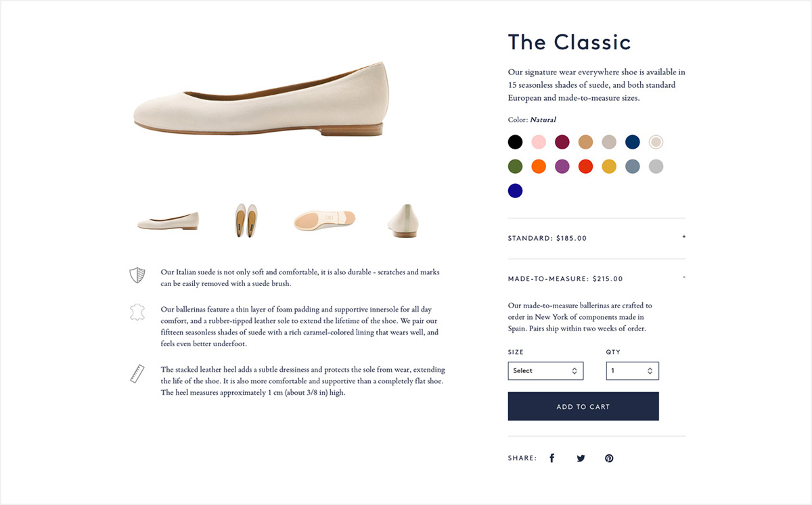Click the shield durability icon

(x=137, y=275)
